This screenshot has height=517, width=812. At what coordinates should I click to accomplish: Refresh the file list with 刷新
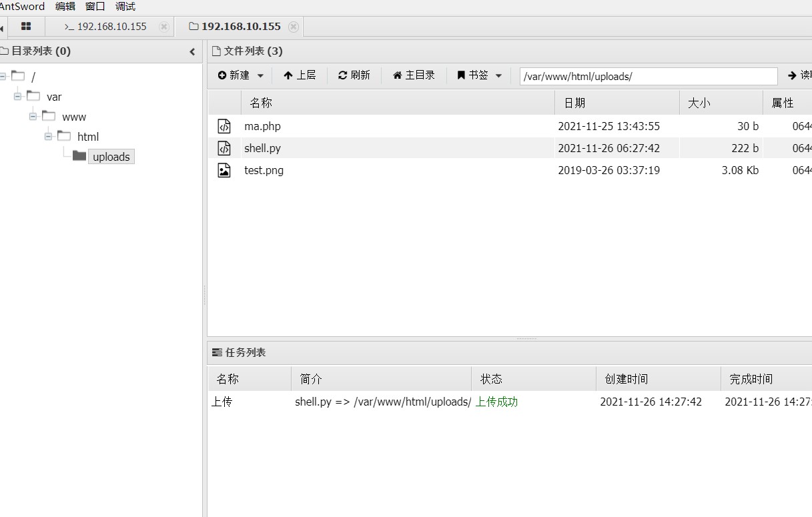coord(354,75)
